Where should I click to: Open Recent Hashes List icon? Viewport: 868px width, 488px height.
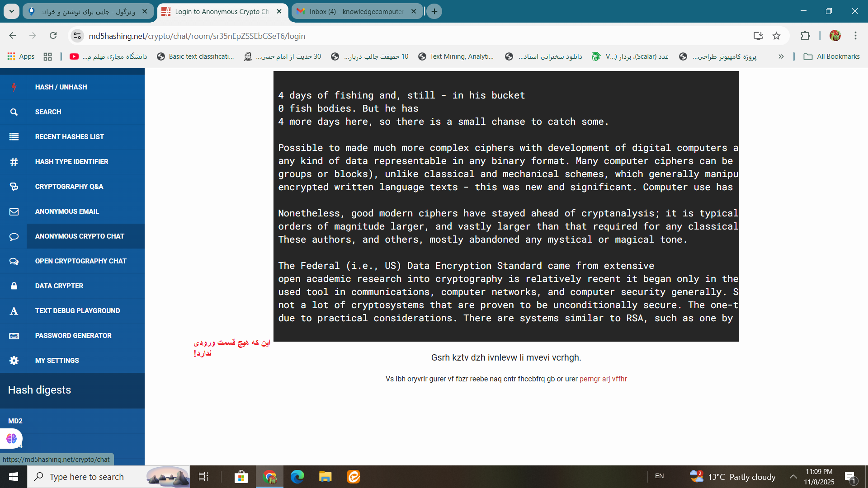pos(14,137)
